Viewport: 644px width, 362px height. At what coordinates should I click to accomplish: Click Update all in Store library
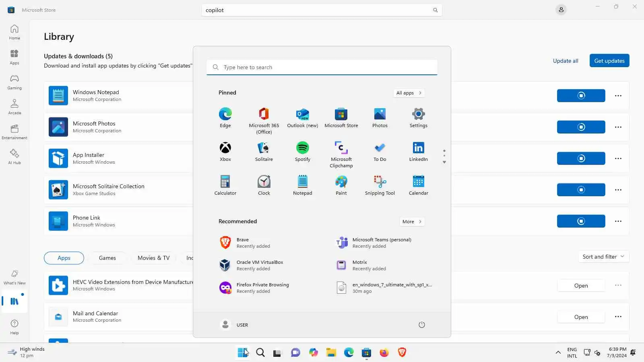(x=566, y=61)
